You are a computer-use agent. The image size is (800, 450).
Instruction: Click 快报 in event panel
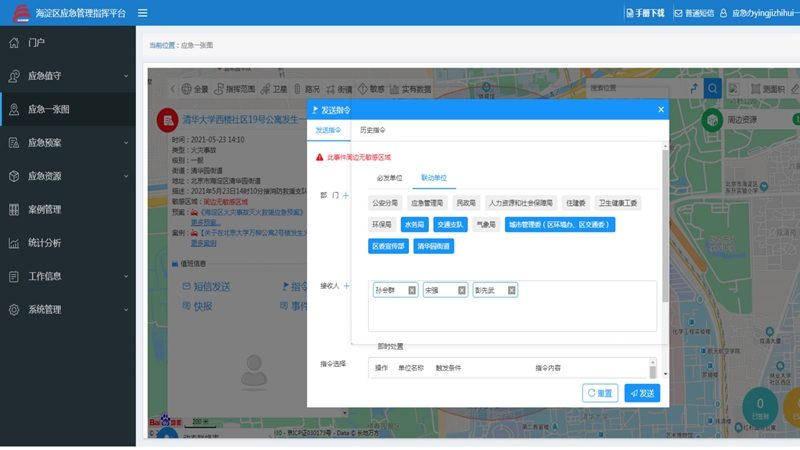(197, 306)
